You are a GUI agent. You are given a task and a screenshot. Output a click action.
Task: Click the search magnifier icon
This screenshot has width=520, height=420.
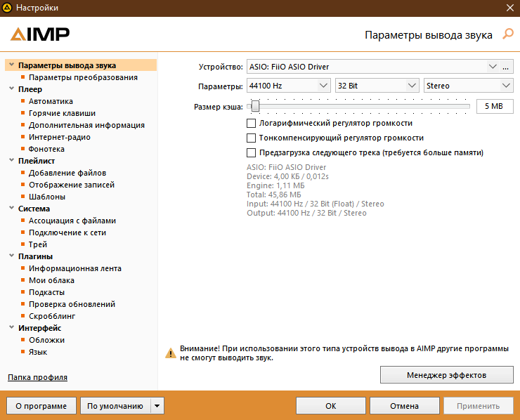click(x=508, y=34)
